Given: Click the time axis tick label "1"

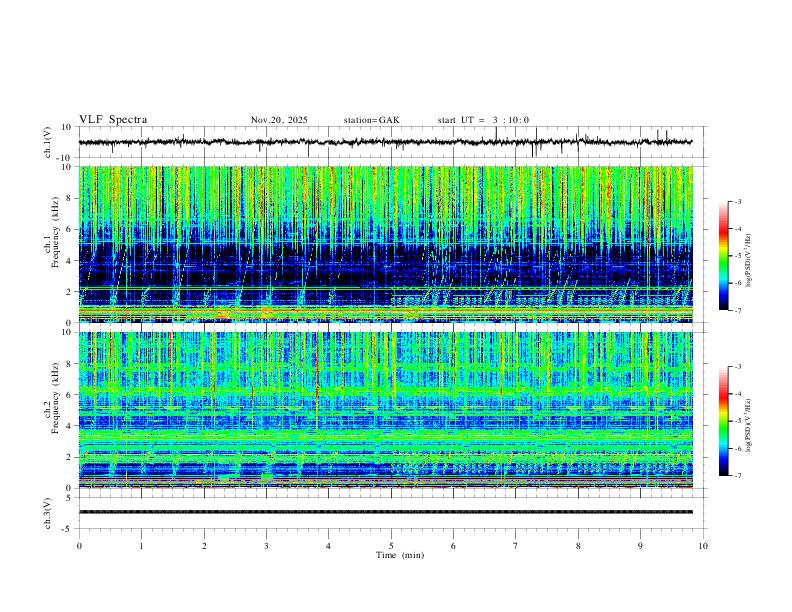Looking at the screenshot, I should [141, 546].
